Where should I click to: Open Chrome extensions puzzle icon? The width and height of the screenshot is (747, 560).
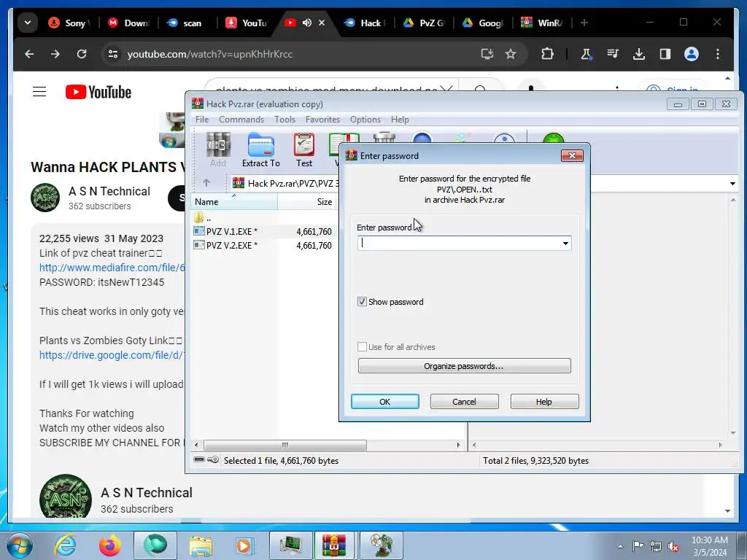(x=547, y=54)
